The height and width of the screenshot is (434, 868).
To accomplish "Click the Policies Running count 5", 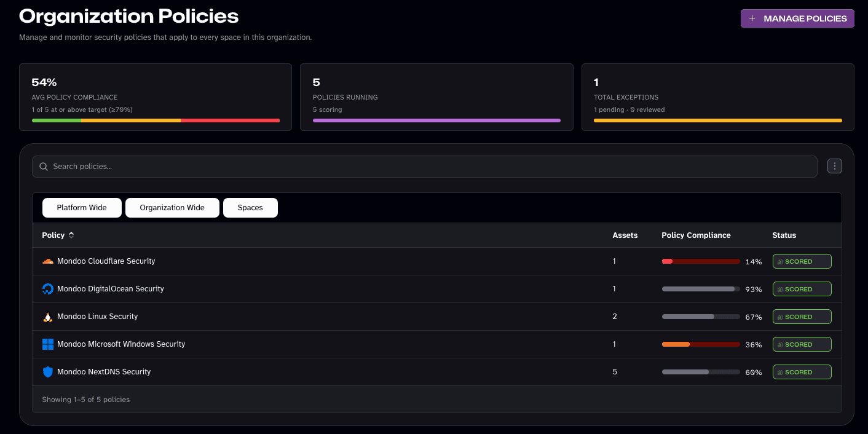I will [317, 82].
